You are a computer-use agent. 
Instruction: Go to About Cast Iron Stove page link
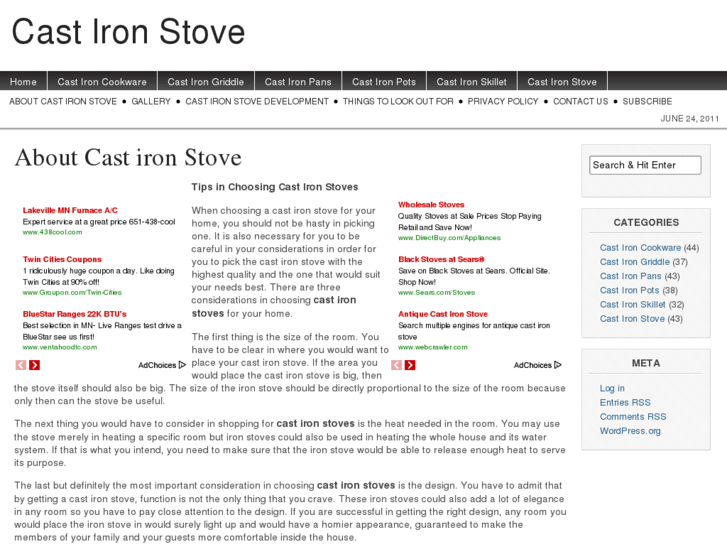click(63, 101)
